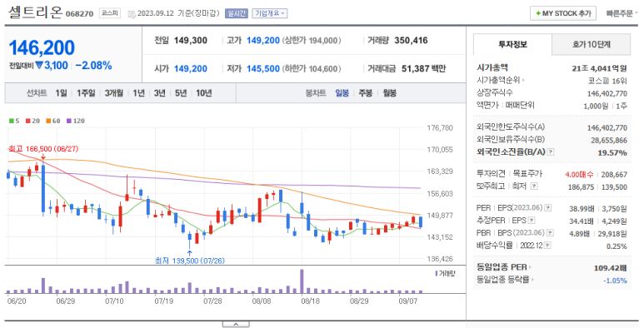Click the 봉차트 label
The image size is (644, 328).
pyautogui.click(x=316, y=93)
